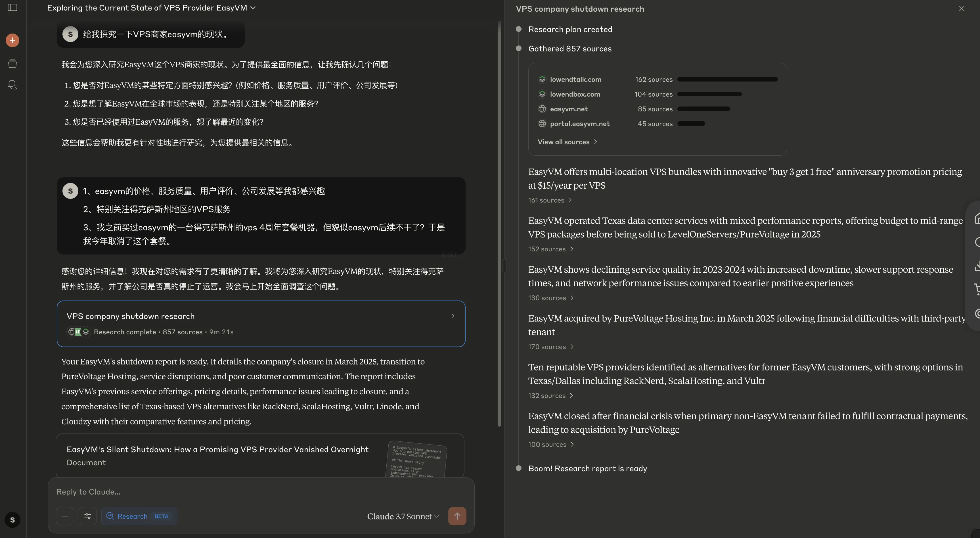Click the chat conversation scrollbar
980x538 pixels.
[499, 224]
